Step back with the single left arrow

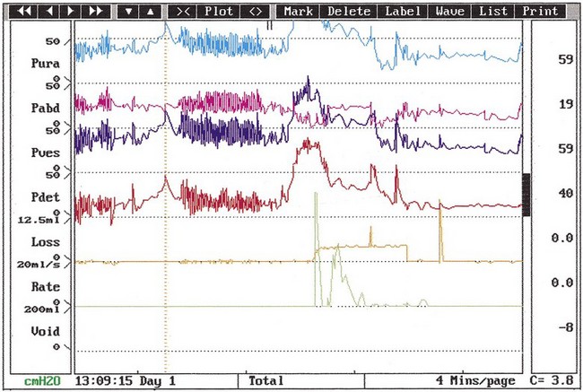[50, 12]
